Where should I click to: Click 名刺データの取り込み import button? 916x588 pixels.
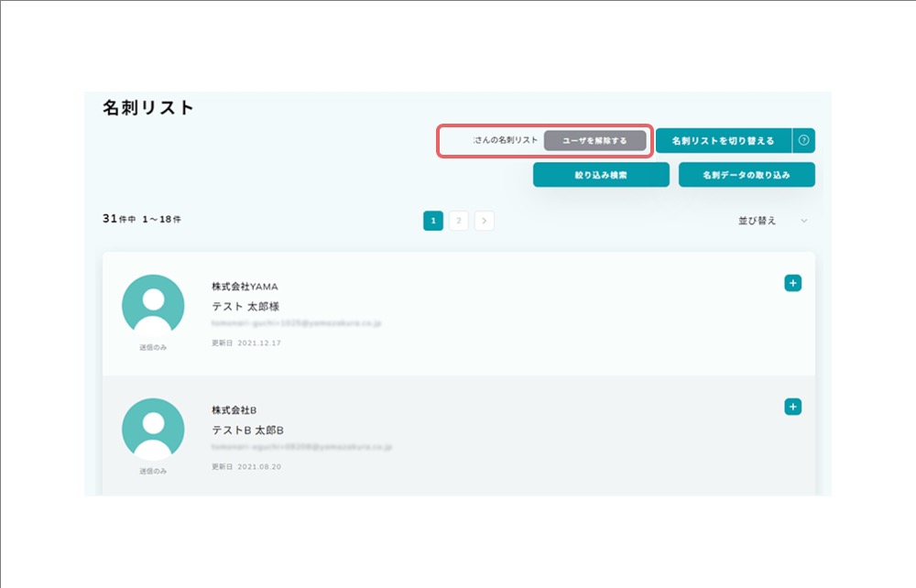747,175
